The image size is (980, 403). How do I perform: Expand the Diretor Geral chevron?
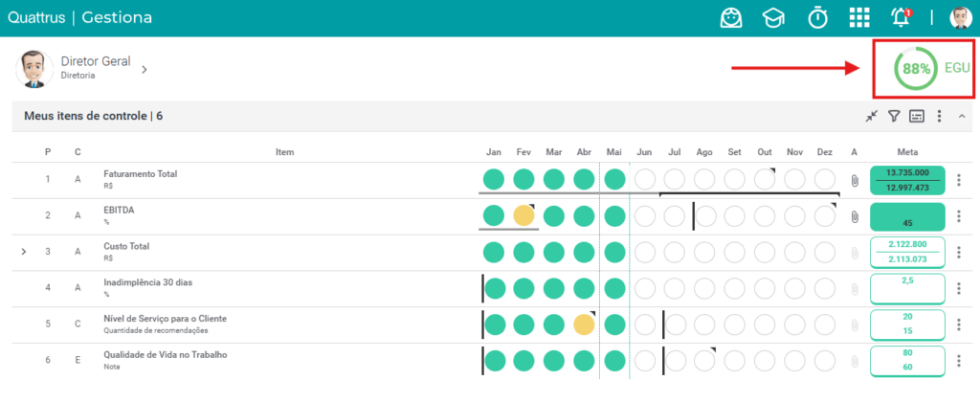tap(145, 69)
